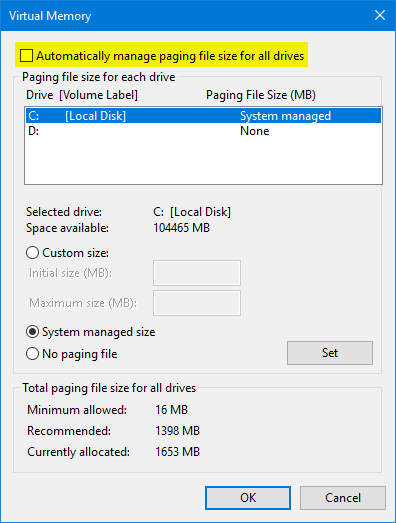The image size is (396, 523).
Task: Click the Recommended 1398 MB value
Action: [x=177, y=431]
